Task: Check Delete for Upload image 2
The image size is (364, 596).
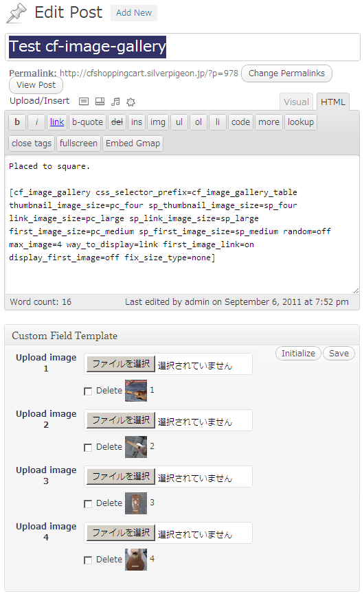Action: coord(88,448)
